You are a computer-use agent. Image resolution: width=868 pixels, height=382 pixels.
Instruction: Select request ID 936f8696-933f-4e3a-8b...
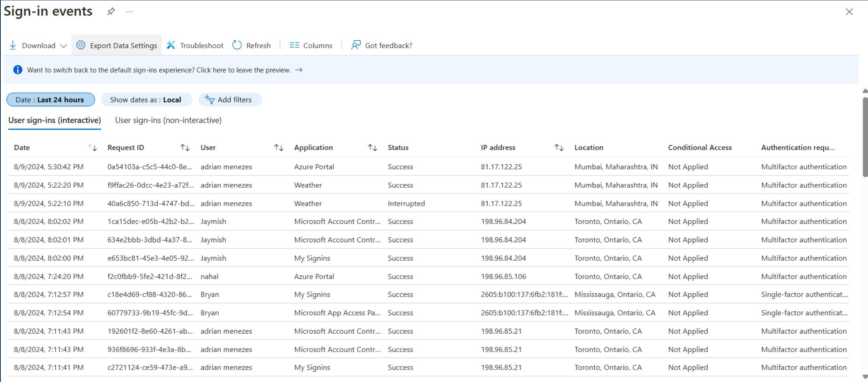149,349
